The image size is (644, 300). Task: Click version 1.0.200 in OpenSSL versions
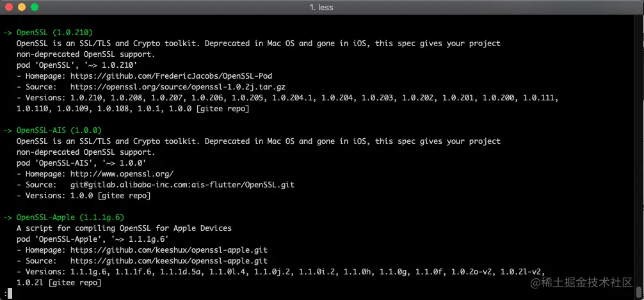(x=497, y=98)
